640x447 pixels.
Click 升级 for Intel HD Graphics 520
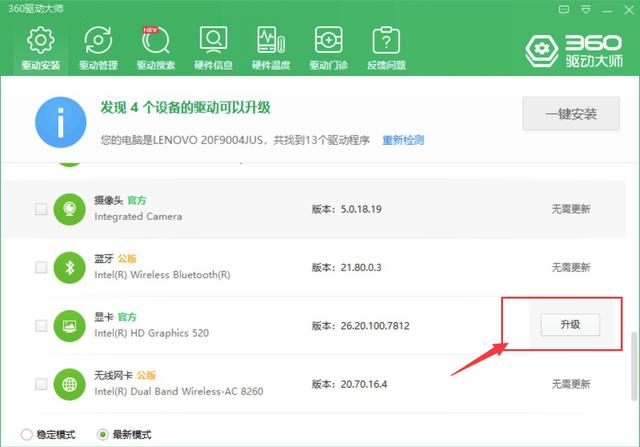pos(570,325)
